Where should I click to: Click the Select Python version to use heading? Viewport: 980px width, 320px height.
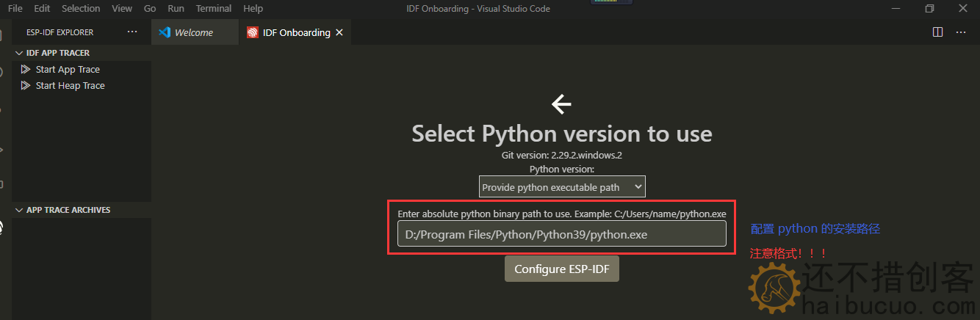pyautogui.click(x=562, y=134)
